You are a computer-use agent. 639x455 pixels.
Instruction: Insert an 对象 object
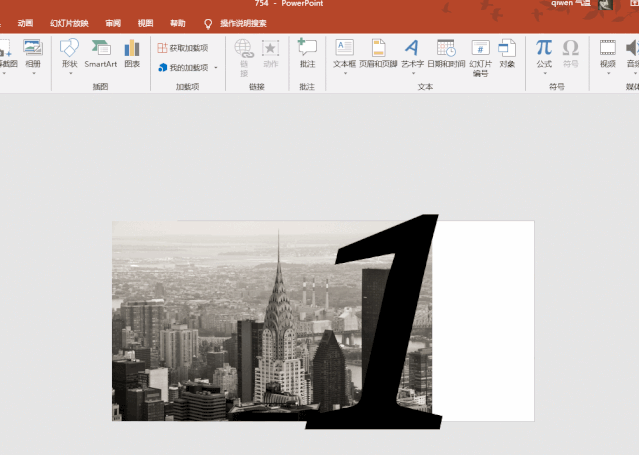coord(507,53)
